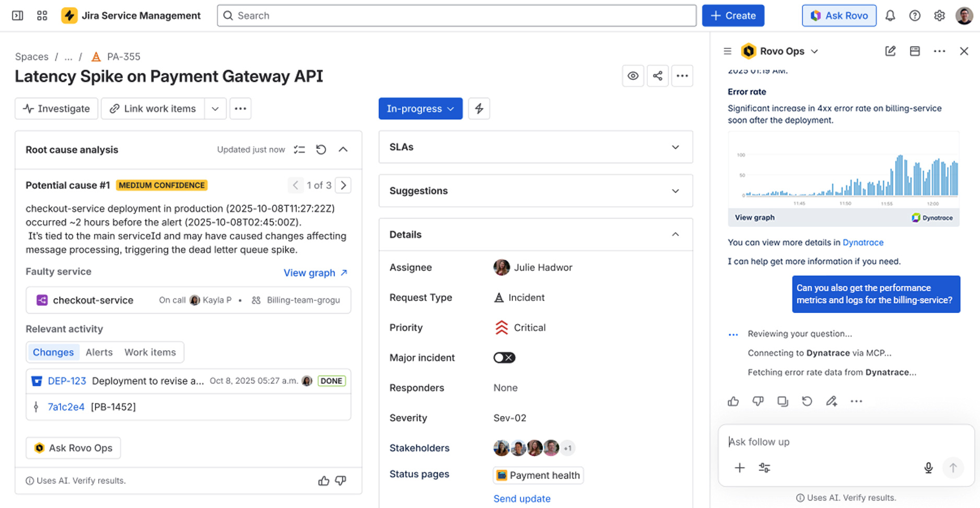Open the Investigate tool
The width and height of the screenshot is (980, 508).
(56, 108)
